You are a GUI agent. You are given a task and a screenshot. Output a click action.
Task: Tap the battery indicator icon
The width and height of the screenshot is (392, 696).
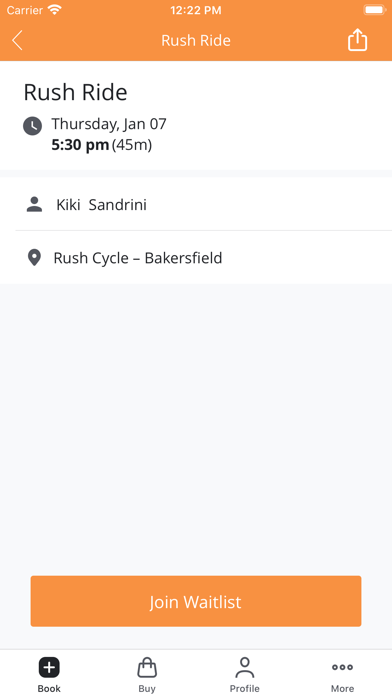pyautogui.click(x=374, y=10)
